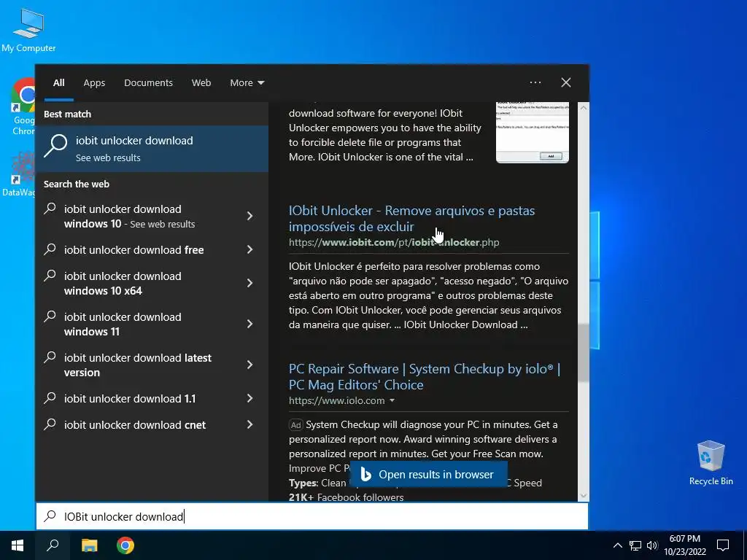Click the preview pane scroll up arrow
The image size is (747, 560).
583,108
